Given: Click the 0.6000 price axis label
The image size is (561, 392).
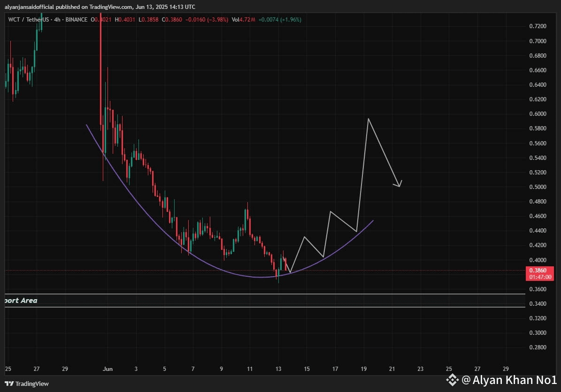Looking at the screenshot, I should click(x=538, y=113).
